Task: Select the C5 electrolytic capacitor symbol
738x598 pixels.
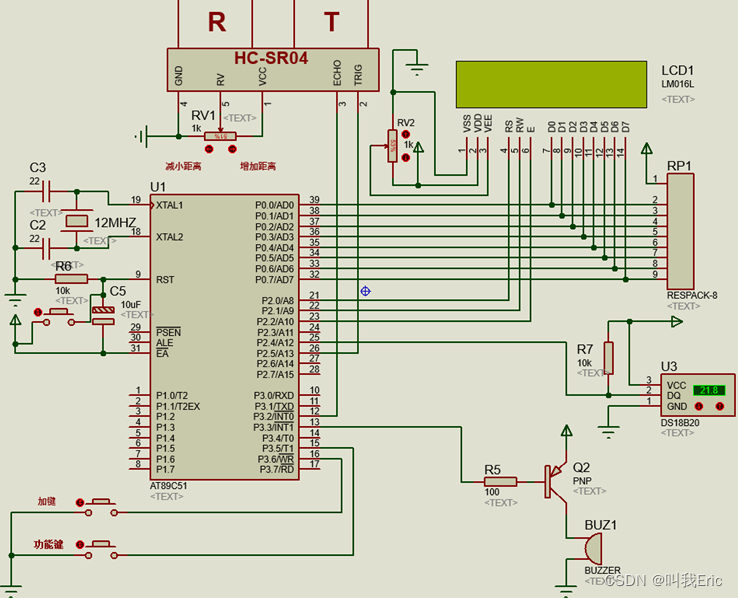Action: point(103,316)
